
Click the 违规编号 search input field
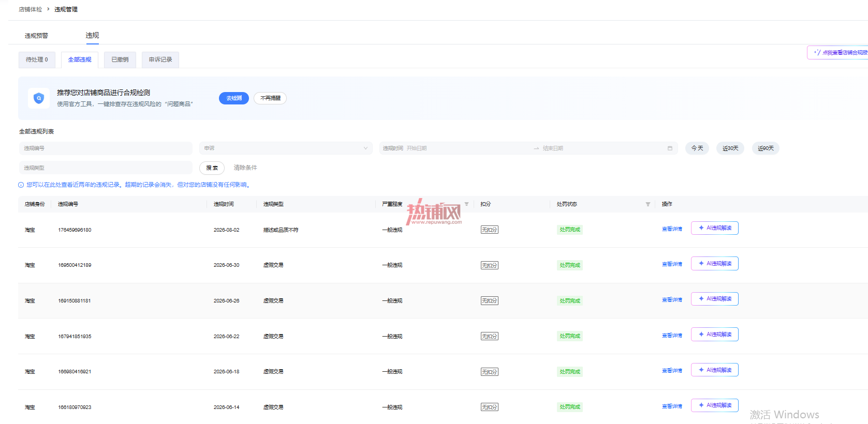[x=106, y=148]
